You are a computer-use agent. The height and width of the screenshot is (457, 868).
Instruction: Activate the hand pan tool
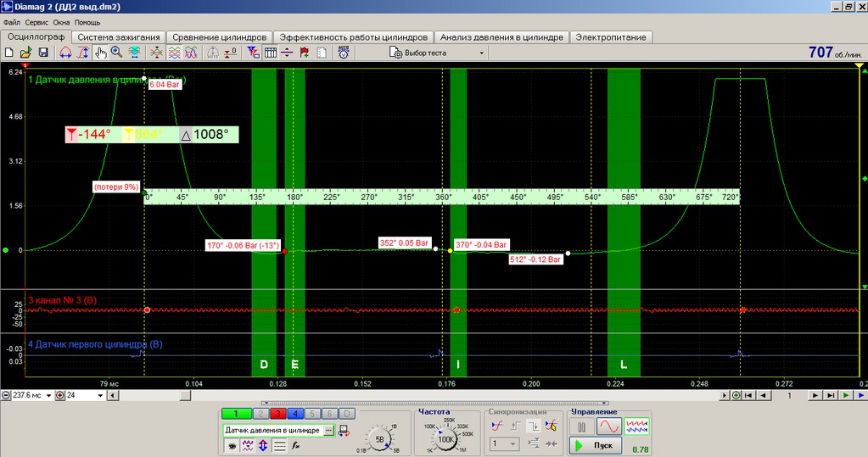(x=100, y=53)
